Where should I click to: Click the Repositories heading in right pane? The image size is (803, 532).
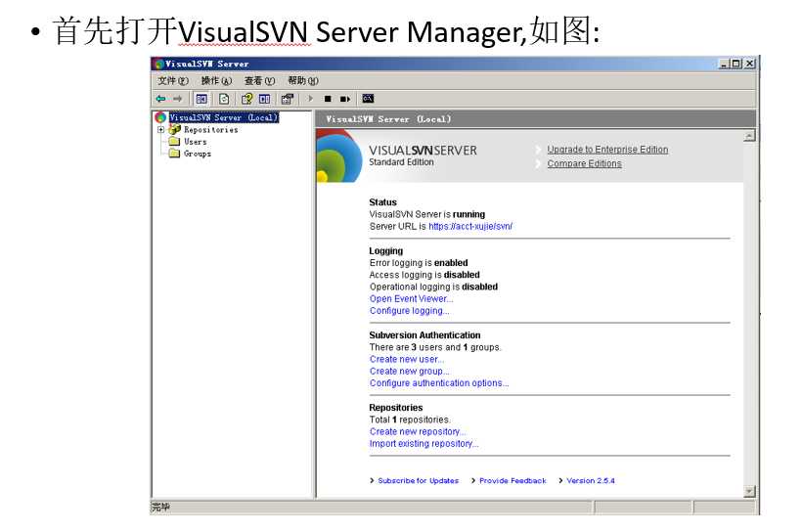point(396,408)
